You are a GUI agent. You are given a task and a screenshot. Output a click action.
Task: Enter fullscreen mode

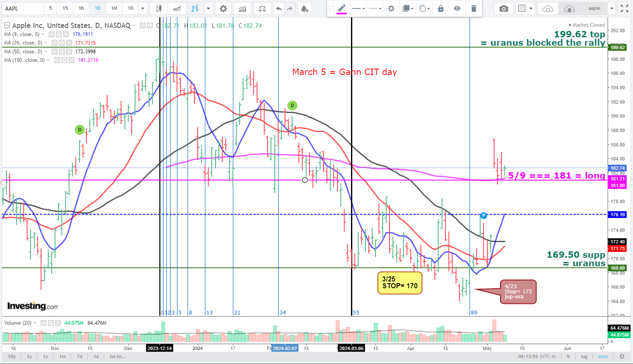pos(624,8)
